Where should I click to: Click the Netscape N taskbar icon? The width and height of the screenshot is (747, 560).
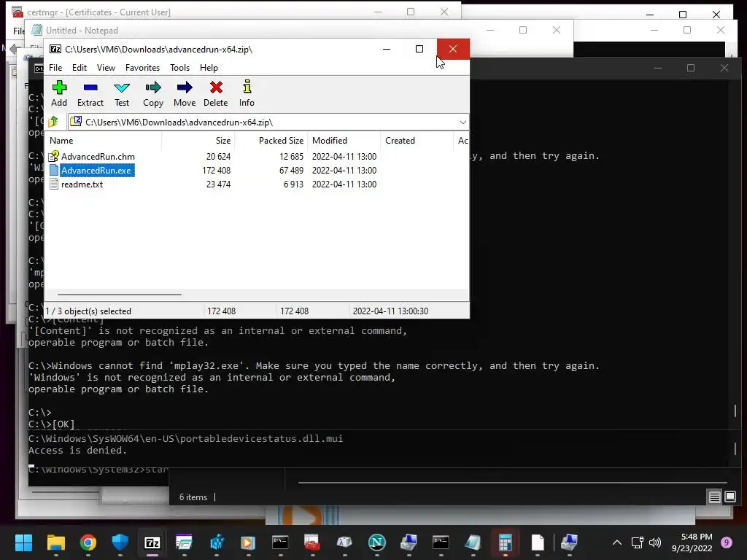click(376, 542)
